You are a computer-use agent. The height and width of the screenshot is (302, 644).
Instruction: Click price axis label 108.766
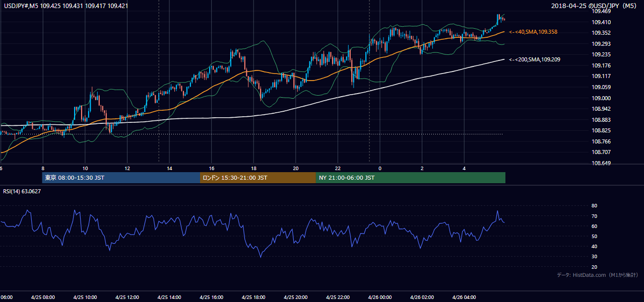(x=601, y=141)
